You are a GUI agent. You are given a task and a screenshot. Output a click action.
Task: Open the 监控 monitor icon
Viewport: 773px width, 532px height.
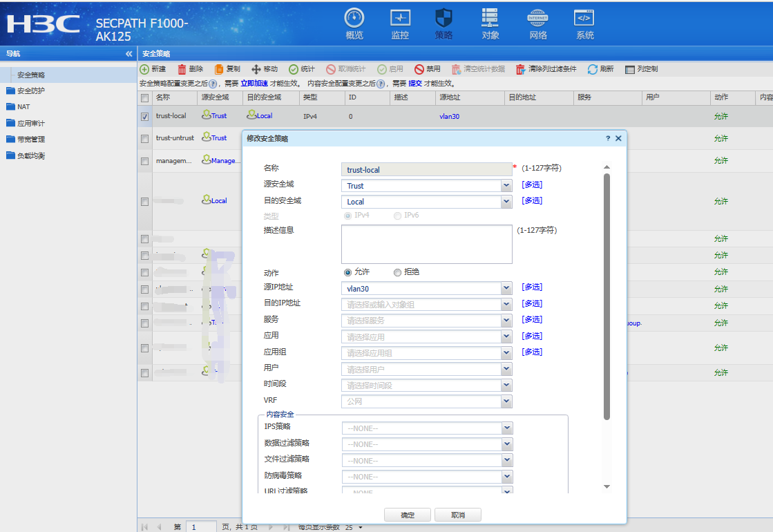[x=400, y=19]
